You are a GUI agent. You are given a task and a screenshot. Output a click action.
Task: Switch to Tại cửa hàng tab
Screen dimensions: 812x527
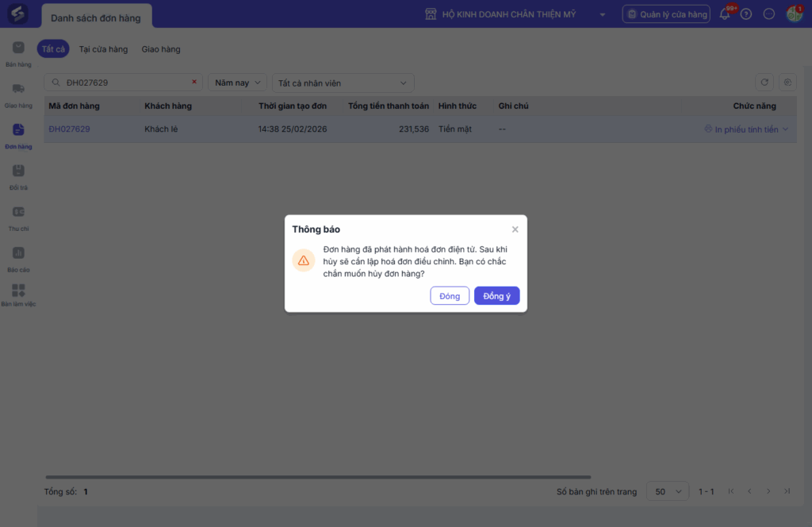click(103, 49)
